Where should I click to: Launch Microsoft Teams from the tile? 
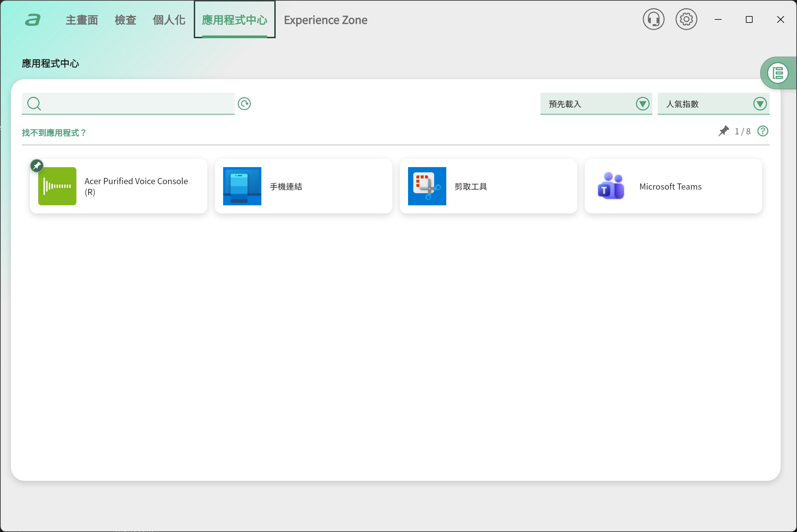[673, 186]
